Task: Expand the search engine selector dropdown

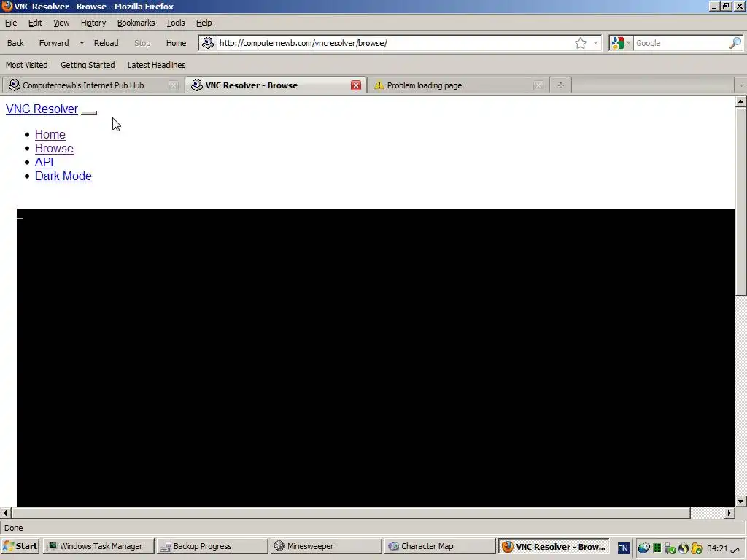Action: click(x=628, y=43)
